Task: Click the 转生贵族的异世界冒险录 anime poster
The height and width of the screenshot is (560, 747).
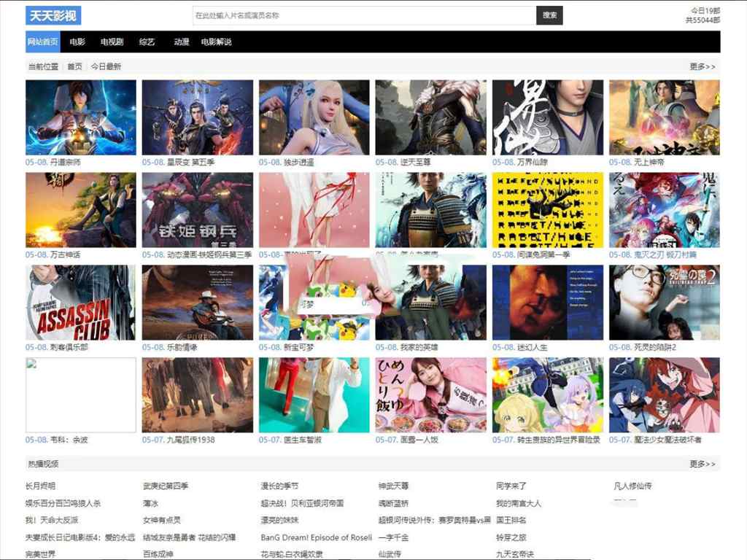Action: coord(547,395)
